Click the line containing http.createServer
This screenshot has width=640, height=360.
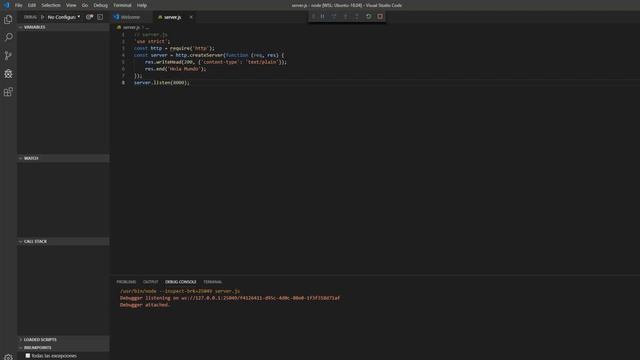coord(209,55)
